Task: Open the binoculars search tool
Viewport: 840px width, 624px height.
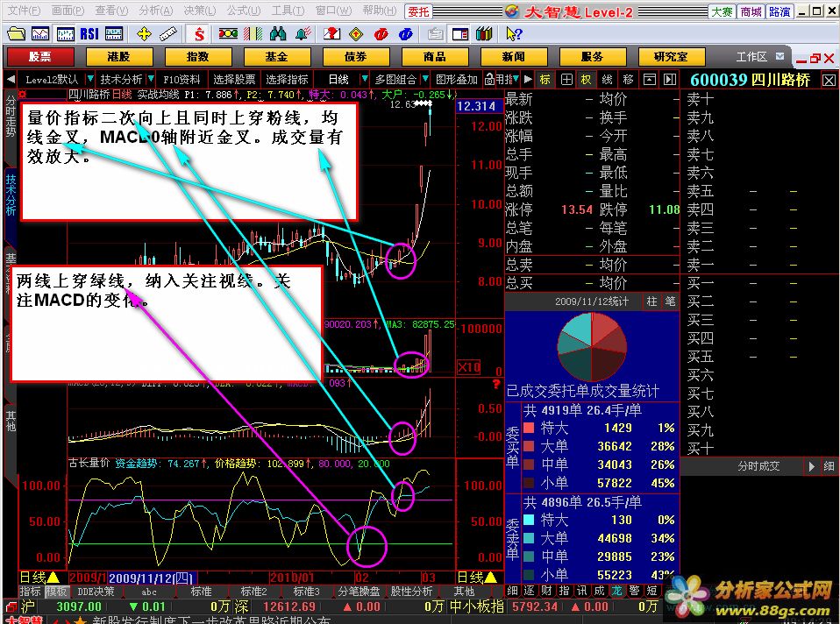Action: coord(277,34)
